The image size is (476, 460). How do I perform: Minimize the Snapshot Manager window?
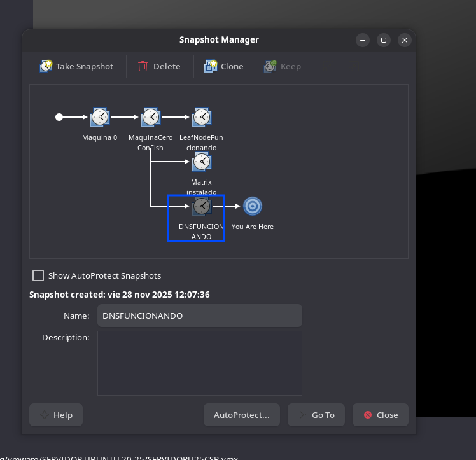[x=363, y=40]
